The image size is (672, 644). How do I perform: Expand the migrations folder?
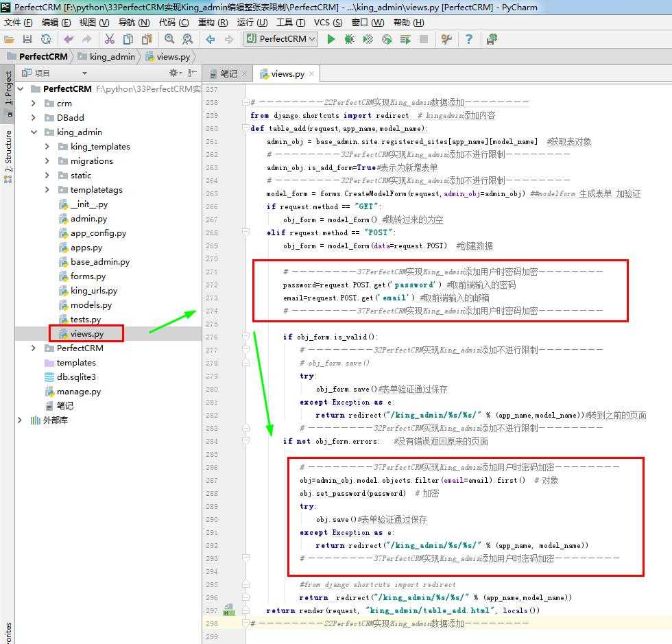point(47,161)
